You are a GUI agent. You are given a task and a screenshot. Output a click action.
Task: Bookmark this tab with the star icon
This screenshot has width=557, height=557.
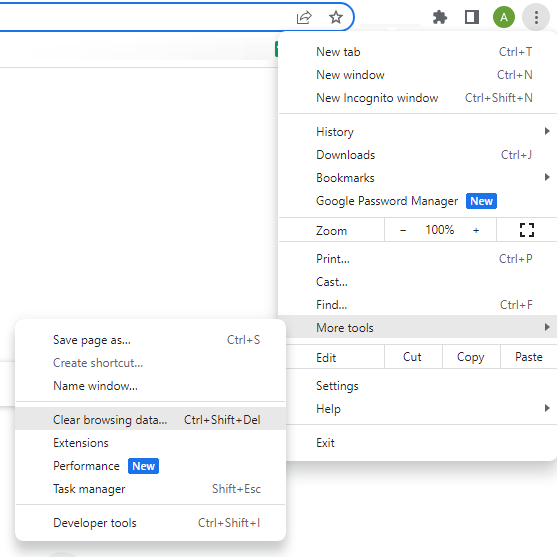point(336,17)
